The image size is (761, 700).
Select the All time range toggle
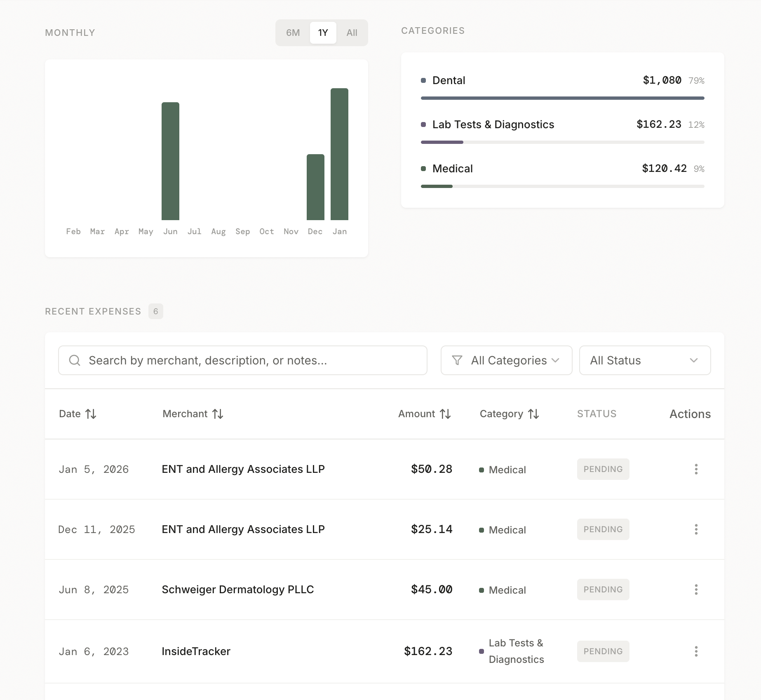click(x=352, y=33)
